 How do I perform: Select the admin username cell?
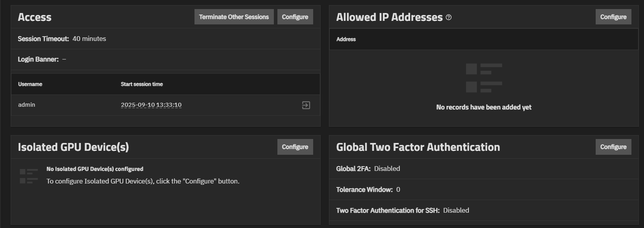tap(27, 105)
